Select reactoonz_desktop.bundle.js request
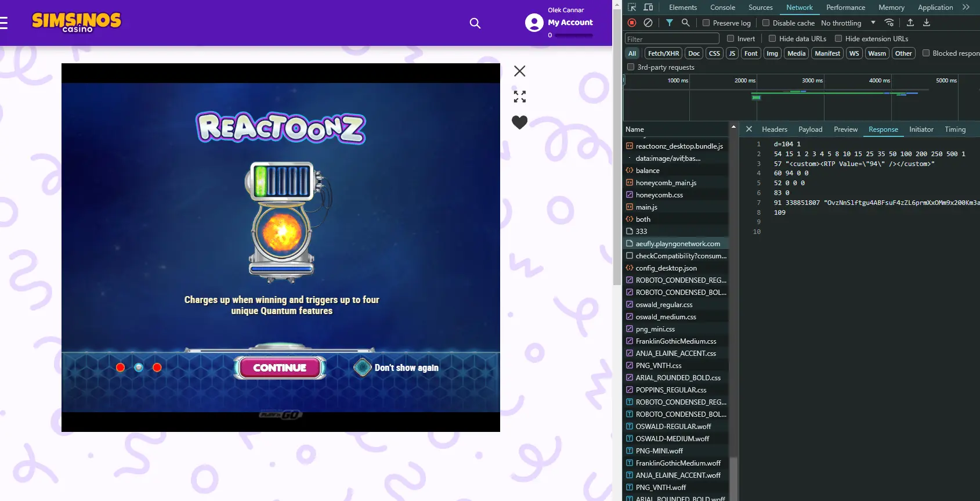This screenshot has height=501, width=980. coord(676,146)
